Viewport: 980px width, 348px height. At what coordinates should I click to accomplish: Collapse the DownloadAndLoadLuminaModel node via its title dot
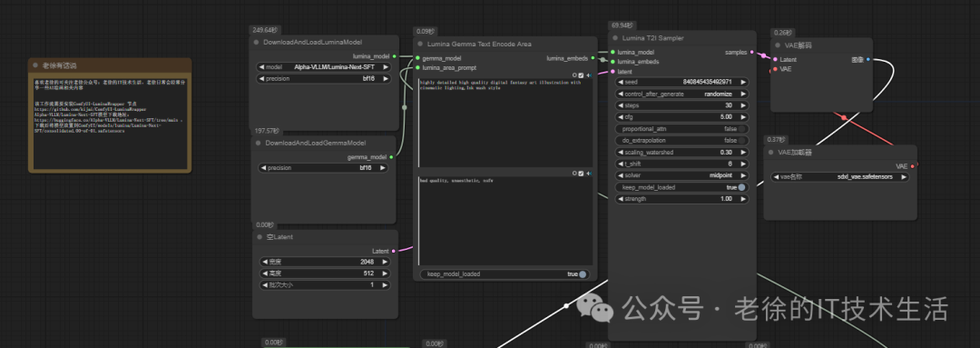point(256,43)
